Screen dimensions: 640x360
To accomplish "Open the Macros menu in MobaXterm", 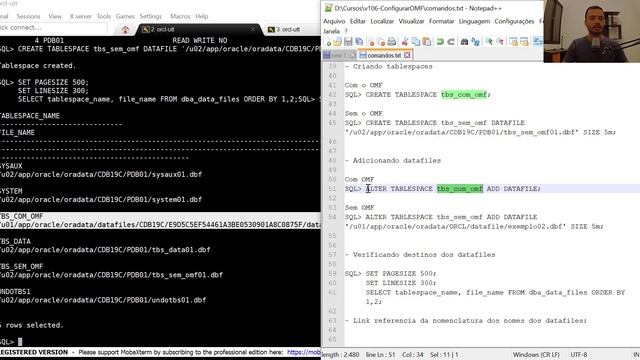I will coord(180,16).
